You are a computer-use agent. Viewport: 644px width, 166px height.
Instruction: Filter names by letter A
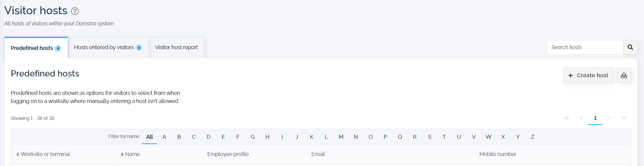point(164,137)
